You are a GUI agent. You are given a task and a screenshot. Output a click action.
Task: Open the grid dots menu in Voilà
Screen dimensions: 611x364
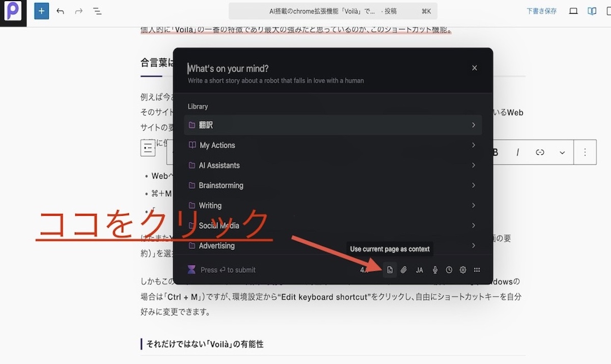(477, 270)
